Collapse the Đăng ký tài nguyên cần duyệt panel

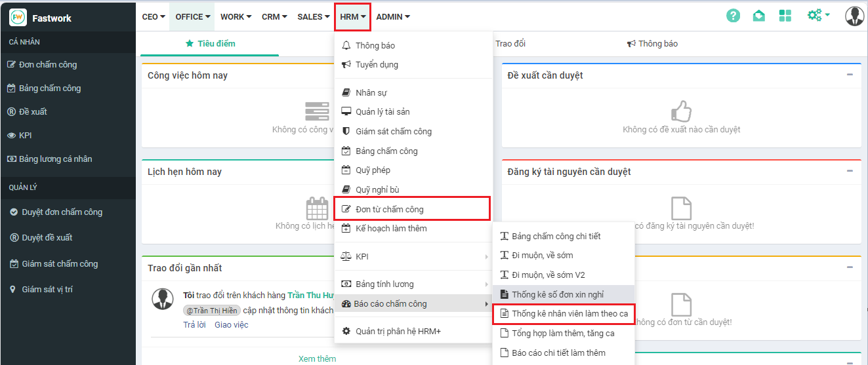[850, 171]
